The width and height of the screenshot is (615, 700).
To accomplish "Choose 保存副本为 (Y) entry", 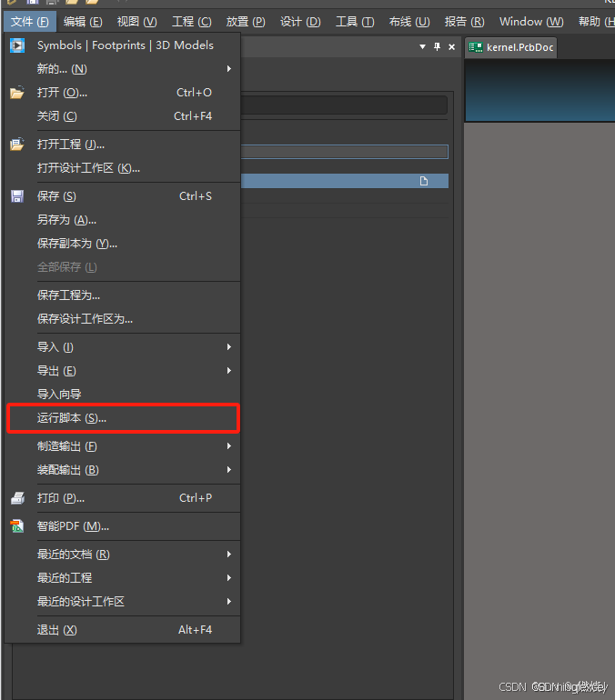I will (123, 244).
